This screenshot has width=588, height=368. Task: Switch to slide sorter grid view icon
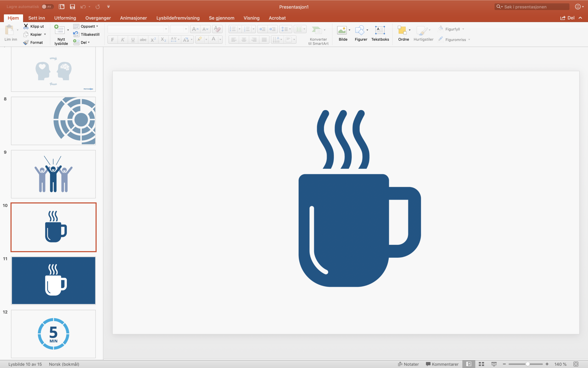tap(481, 364)
